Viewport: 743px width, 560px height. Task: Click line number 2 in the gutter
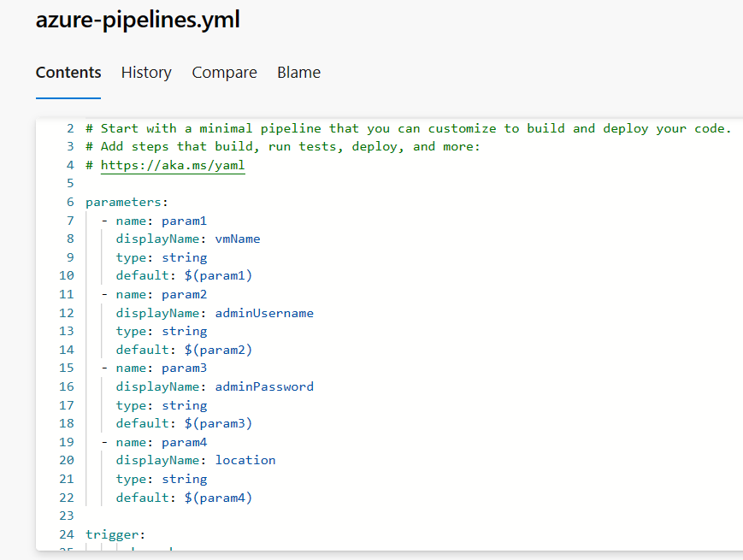click(x=70, y=128)
